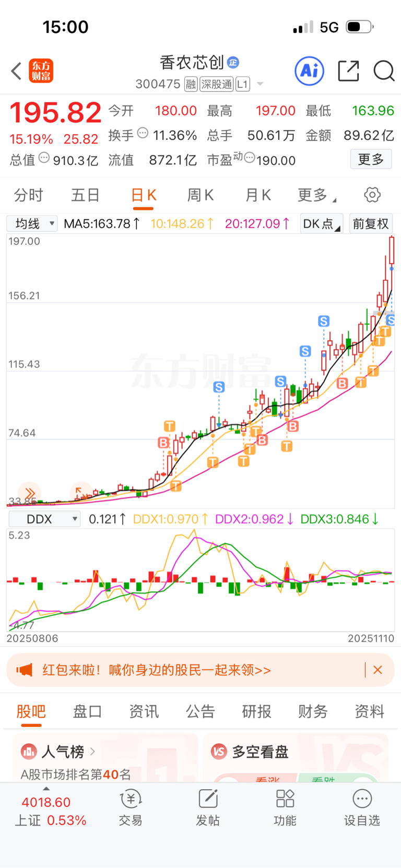Open the 多空看盘 card
Screen dimensions: 401x868
click(296, 757)
